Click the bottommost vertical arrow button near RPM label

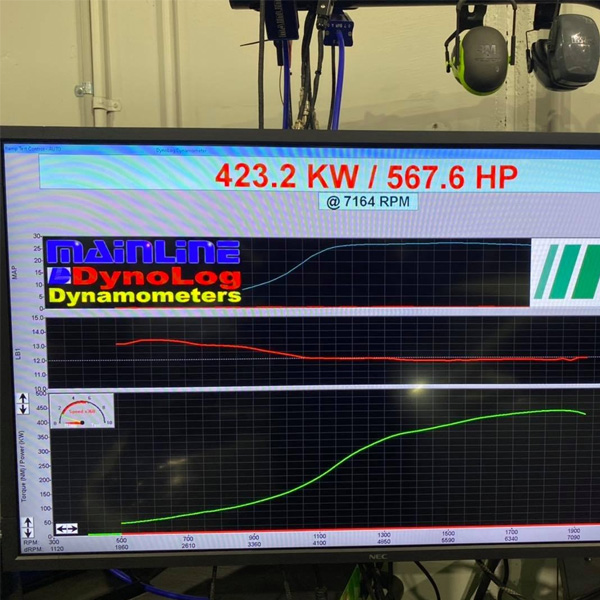coord(28,533)
